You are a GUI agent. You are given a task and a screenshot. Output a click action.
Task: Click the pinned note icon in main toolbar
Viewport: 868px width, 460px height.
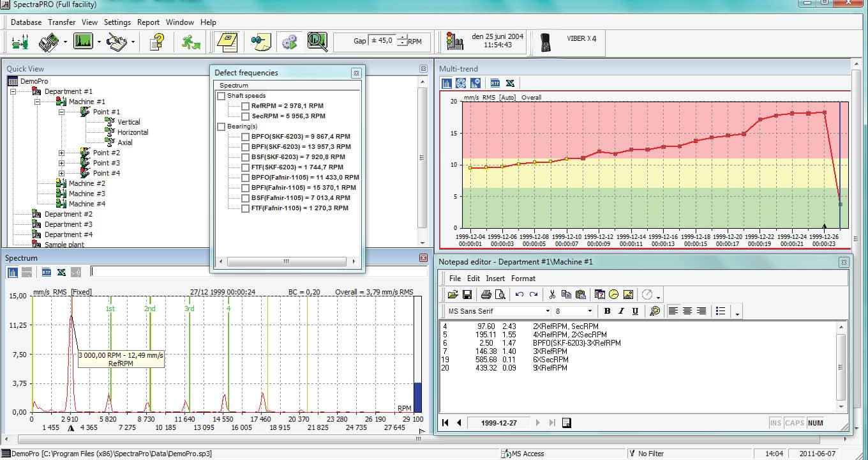coord(260,42)
